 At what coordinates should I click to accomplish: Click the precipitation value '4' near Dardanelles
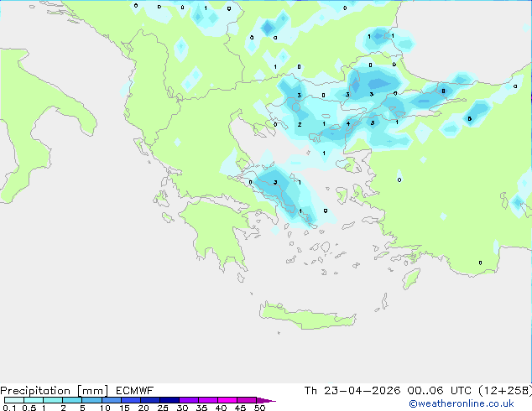click(348, 124)
